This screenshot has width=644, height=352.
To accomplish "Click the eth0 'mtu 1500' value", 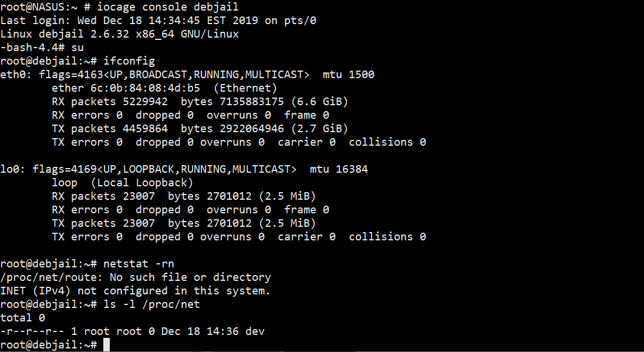I will [x=348, y=75].
